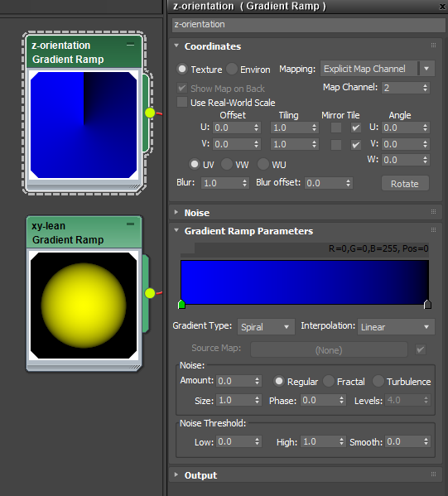Click the Noise rollout grip icon

tap(433, 212)
